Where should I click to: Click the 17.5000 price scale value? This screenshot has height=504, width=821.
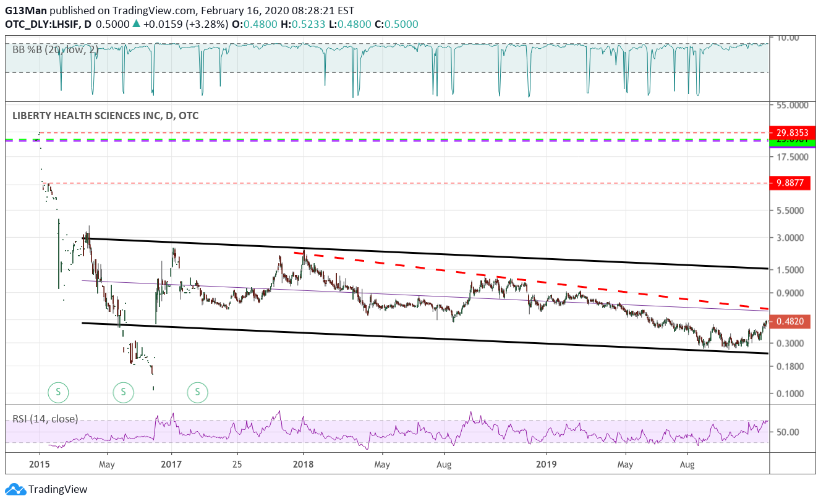pos(793,157)
